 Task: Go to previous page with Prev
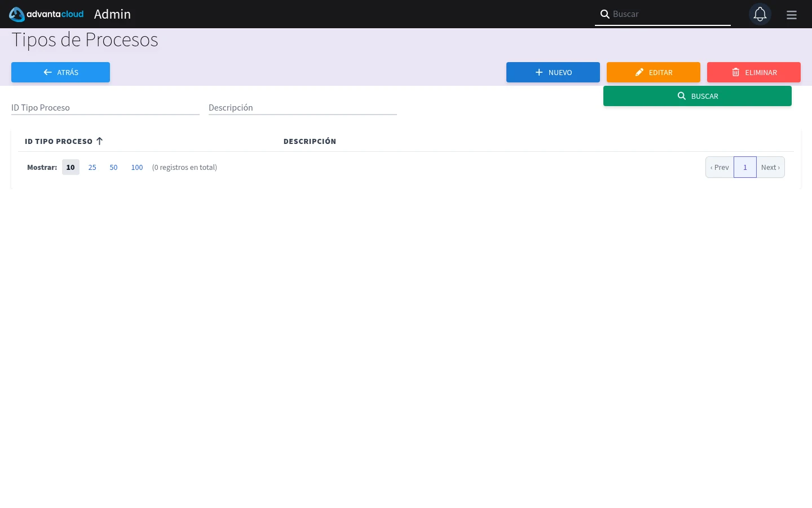click(720, 167)
